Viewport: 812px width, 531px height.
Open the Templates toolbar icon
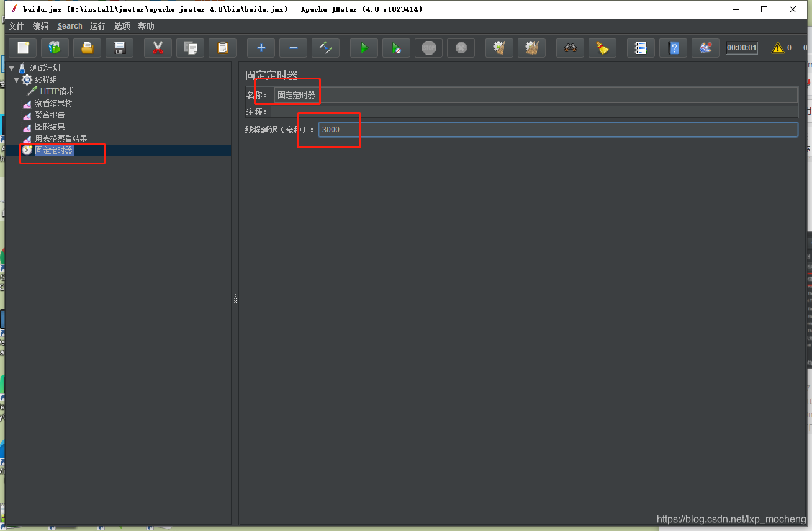55,48
